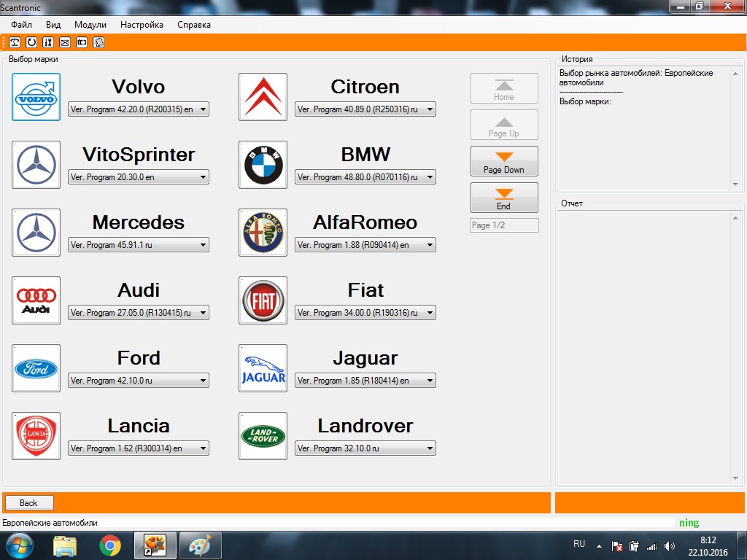747x560 pixels.
Task: Open the Jaguar version dropdown
Action: click(365, 381)
